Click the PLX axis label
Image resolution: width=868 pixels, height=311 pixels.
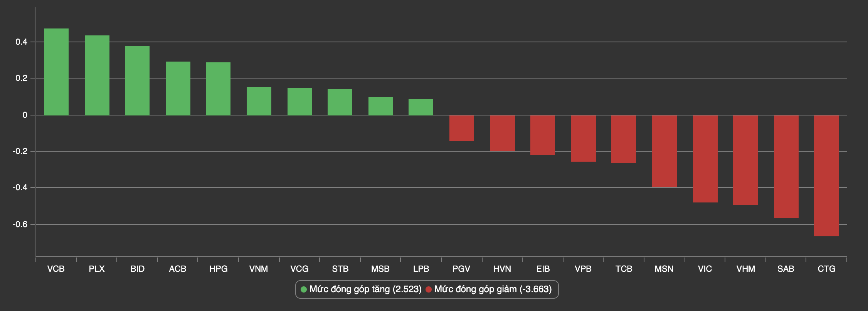point(97,269)
